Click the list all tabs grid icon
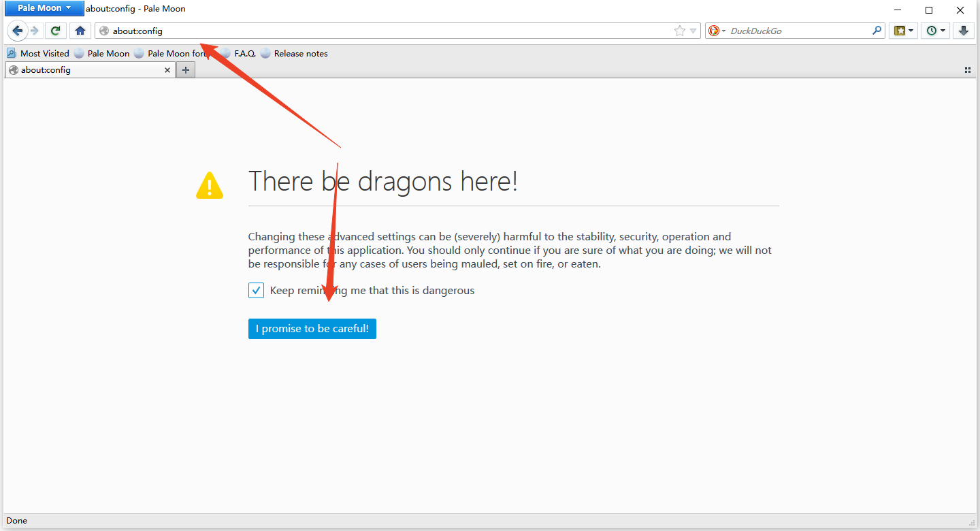This screenshot has width=980, height=531. pyautogui.click(x=967, y=70)
